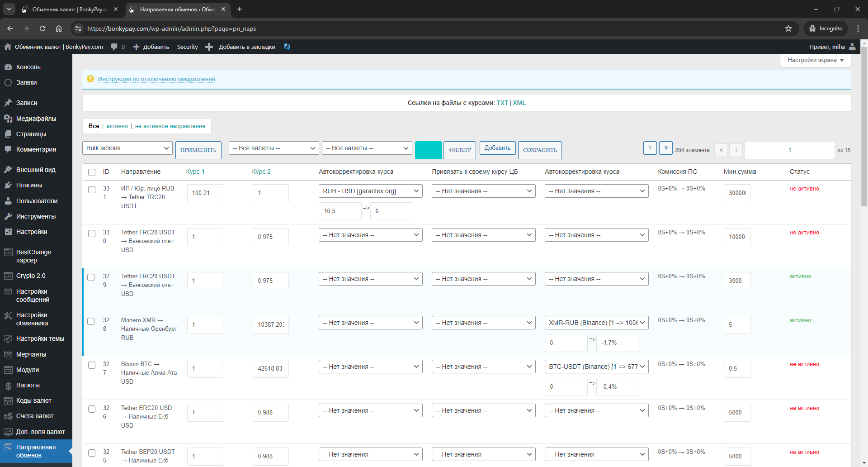Click the Валюты dollar sign icon
868x467 pixels.
[8, 386]
